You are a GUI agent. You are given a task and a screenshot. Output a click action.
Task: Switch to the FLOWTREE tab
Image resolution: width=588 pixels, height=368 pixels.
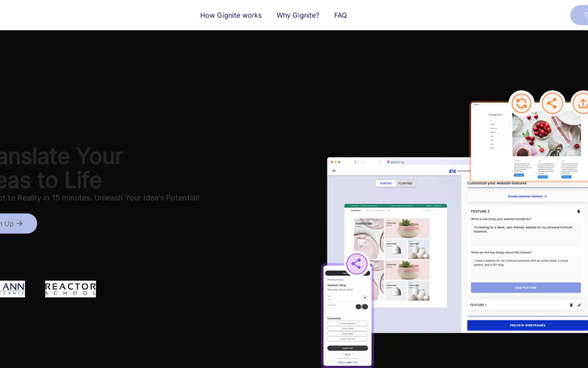pyautogui.click(x=405, y=183)
